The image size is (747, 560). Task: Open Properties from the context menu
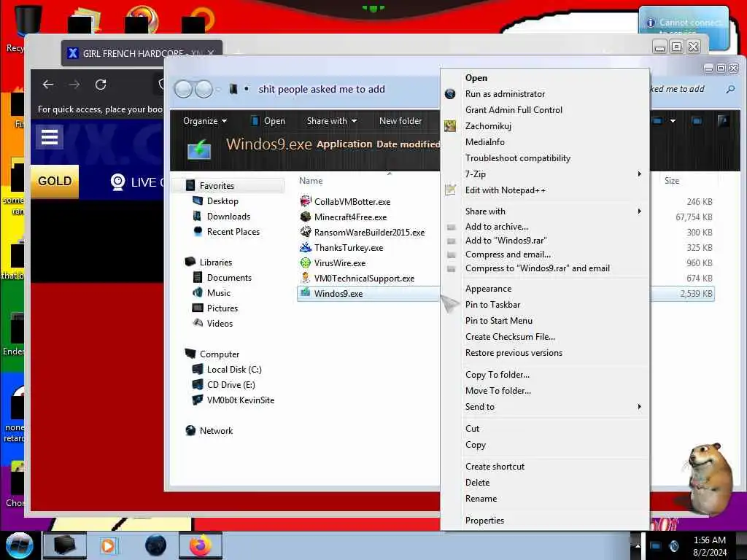pyautogui.click(x=484, y=521)
